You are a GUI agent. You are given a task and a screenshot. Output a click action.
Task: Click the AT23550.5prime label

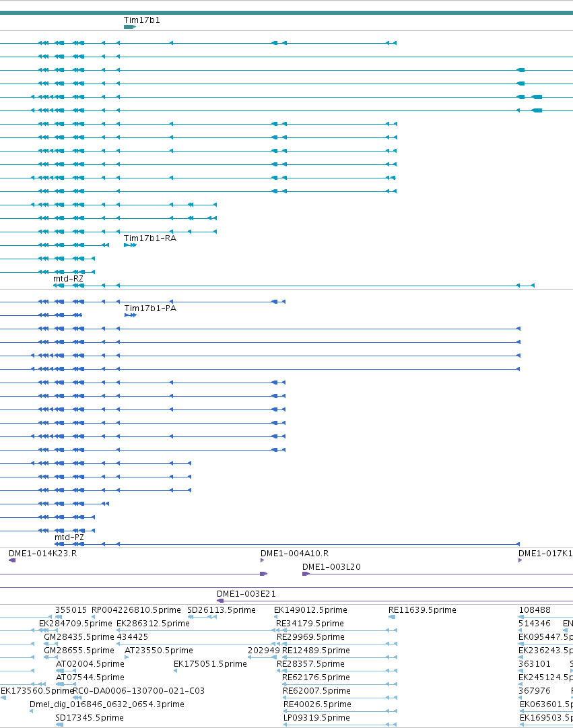click(x=159, y=651)
